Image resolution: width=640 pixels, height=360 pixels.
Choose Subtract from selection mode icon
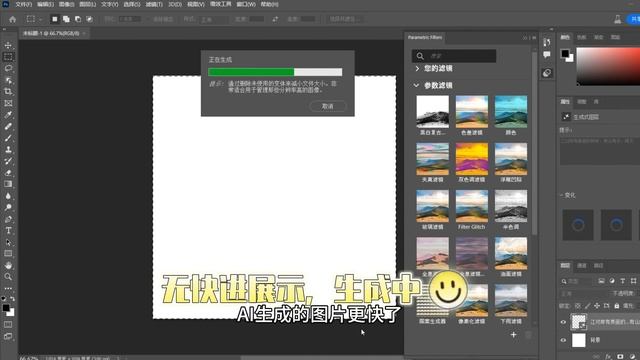click(78, 19)
